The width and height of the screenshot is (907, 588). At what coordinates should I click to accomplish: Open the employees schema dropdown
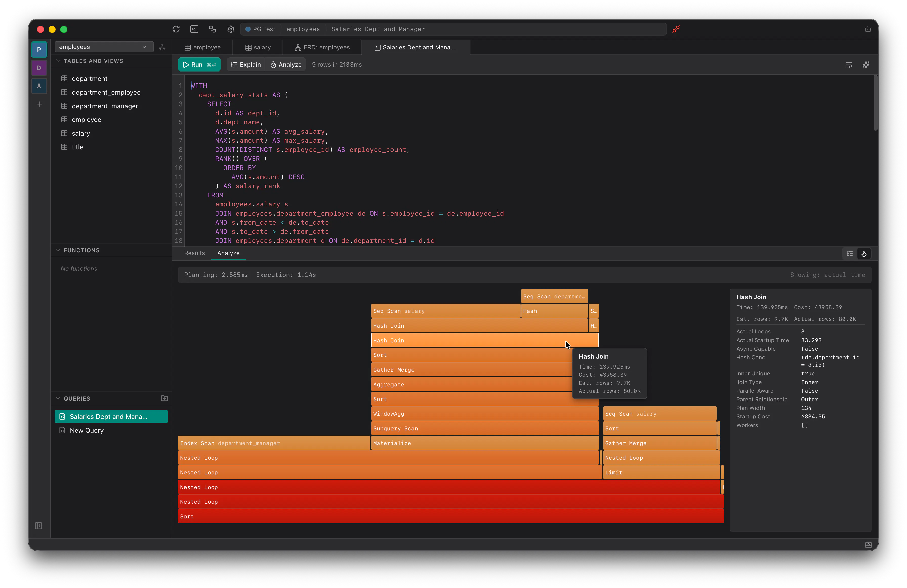[x=104, y=47]
